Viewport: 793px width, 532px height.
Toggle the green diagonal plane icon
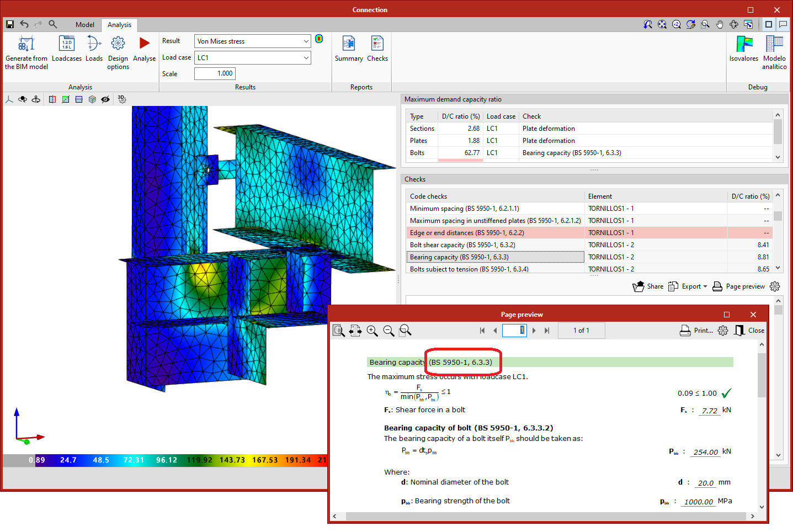[x=66, y=99]
